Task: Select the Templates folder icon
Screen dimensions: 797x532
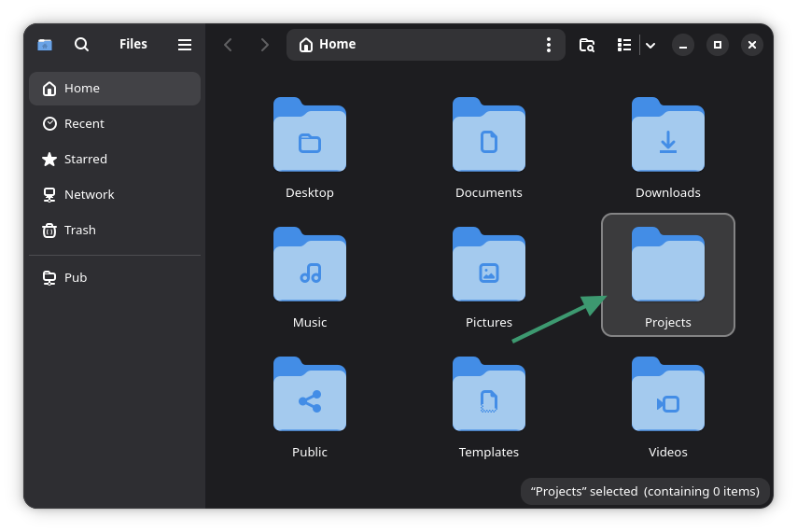Action: [489, 394]
